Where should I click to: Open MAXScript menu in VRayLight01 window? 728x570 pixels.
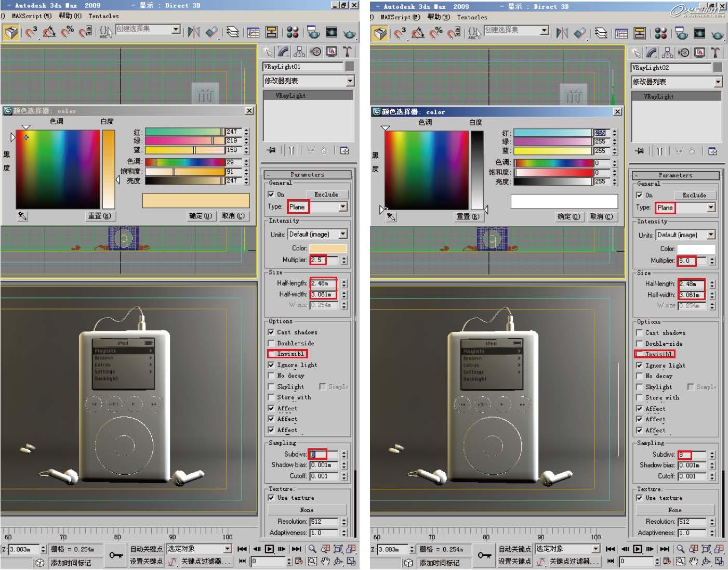(32, 16)
